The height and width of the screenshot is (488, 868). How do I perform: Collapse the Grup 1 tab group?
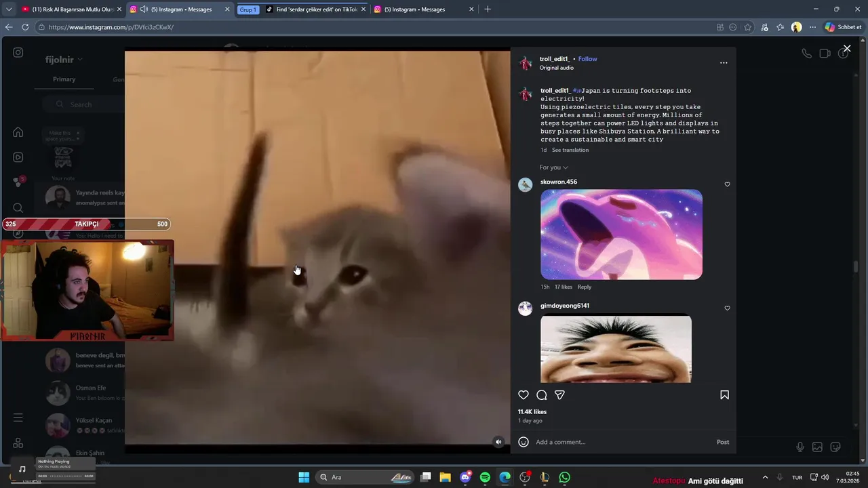tap(248, 9)
